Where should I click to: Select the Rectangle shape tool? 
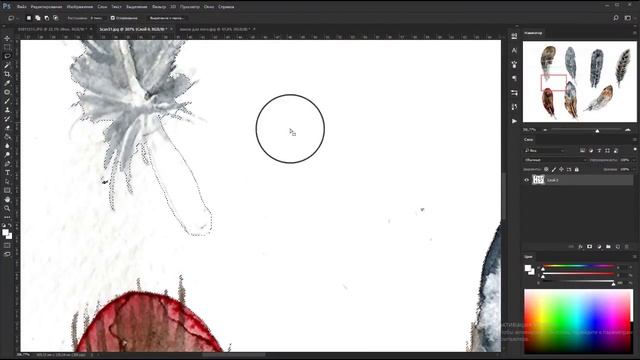point(7,191)
